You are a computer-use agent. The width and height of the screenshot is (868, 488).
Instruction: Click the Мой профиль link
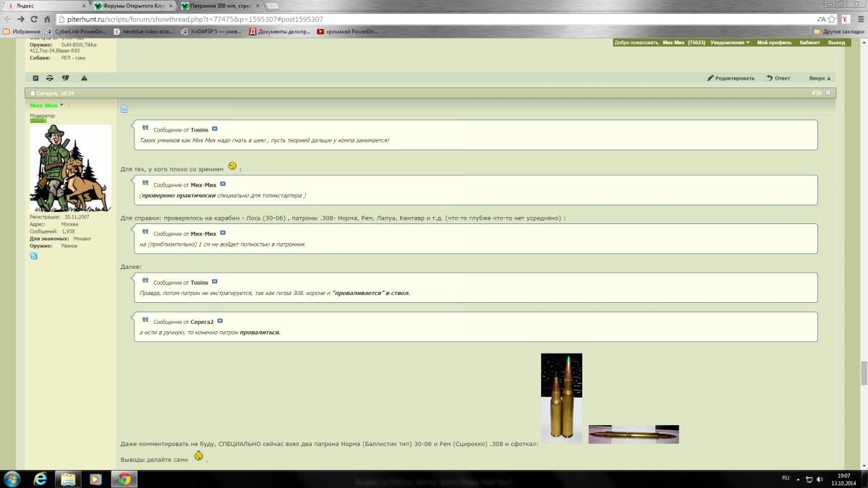[x=774, y=43]
